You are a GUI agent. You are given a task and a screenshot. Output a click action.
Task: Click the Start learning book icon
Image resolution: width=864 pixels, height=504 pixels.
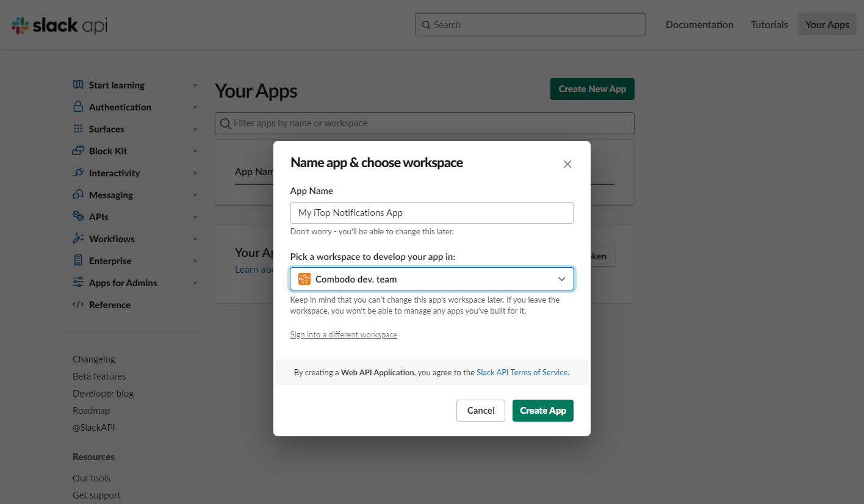click(78, 85)
